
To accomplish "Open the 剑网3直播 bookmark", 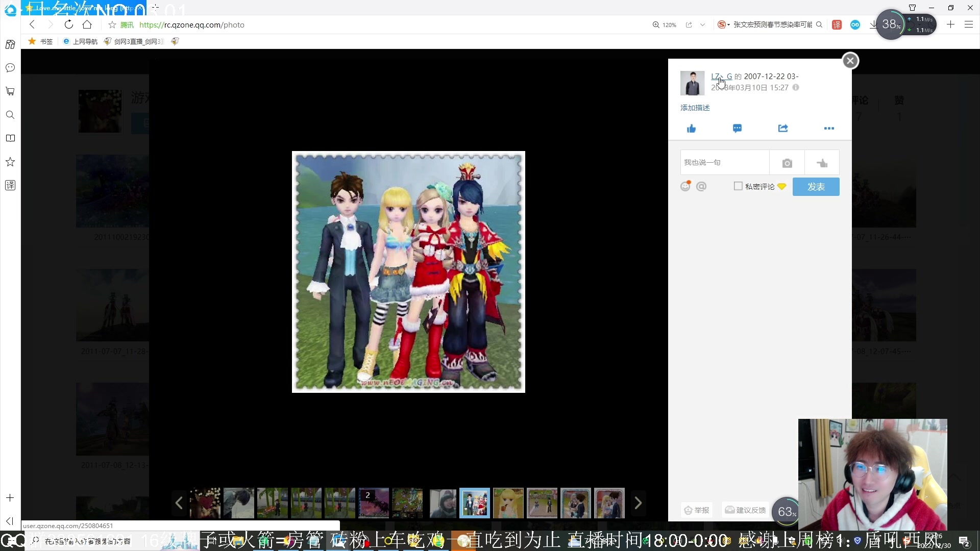I will pos(134,41).
